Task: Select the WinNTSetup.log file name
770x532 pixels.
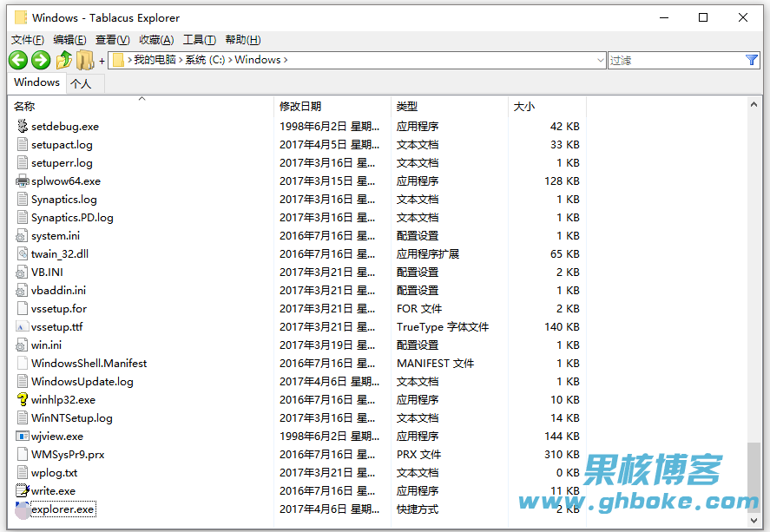Action: (x=72, y=417)
